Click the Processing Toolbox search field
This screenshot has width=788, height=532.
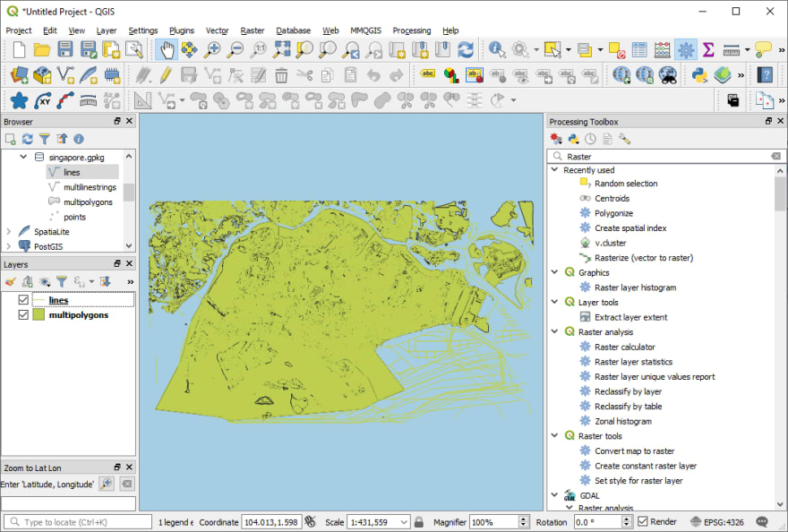(x=666, y=157)
